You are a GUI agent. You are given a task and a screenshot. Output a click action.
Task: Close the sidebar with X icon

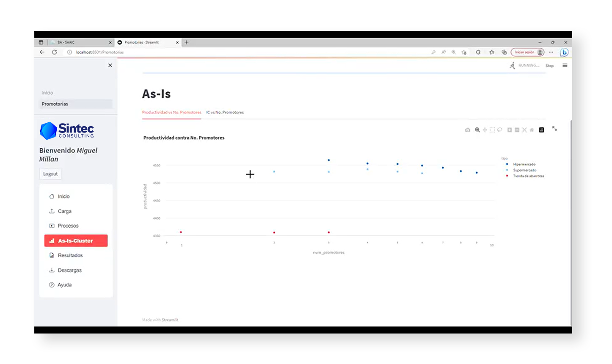[x=110, y=65]
